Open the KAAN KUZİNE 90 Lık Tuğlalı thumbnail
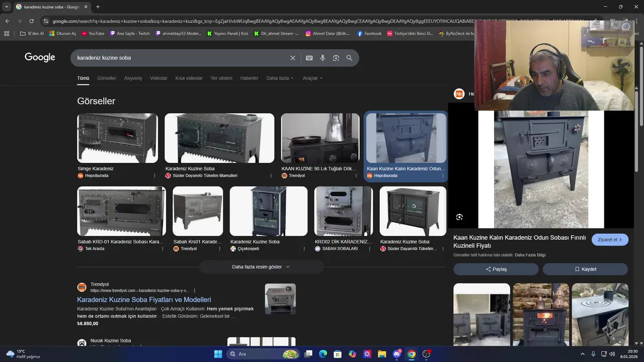644x362 pixels. pyautogui.click(x=320, y=138)
